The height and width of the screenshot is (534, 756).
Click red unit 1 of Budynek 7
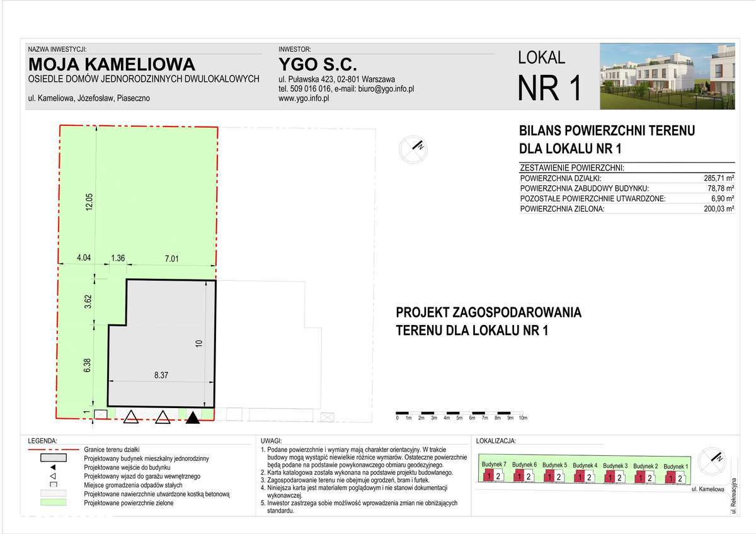pos(488,476)
